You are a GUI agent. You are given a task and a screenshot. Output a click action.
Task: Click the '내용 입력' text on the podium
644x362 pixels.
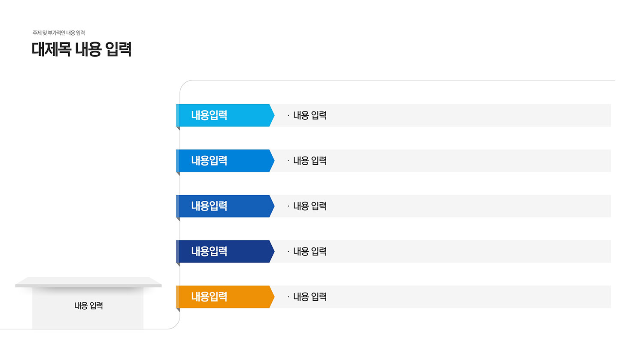point(88,306)
